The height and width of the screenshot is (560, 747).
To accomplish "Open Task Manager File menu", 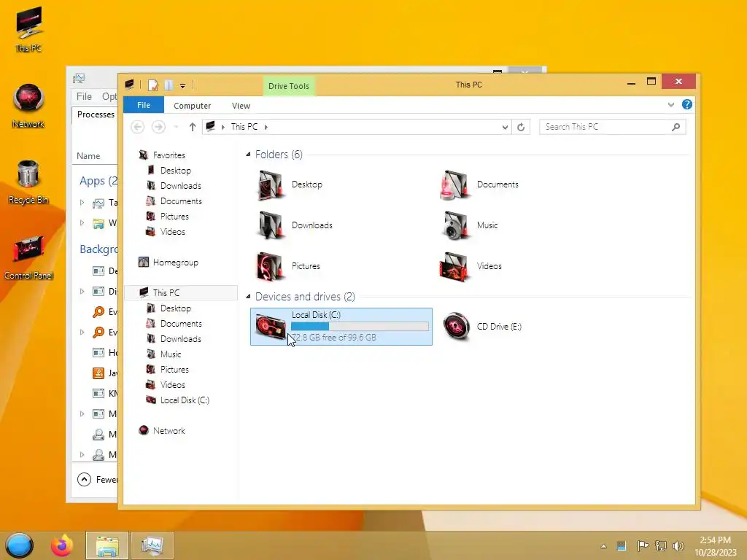I will click(x=84, y=97).
